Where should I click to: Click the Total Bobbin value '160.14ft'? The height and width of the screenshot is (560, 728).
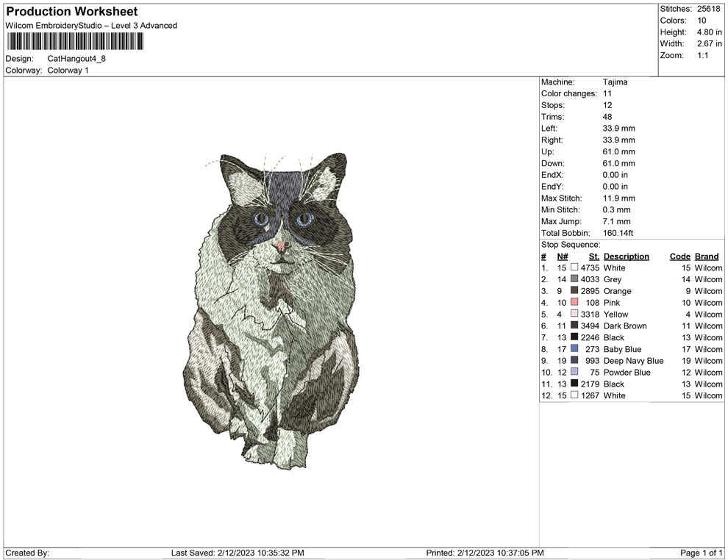[x=618, y=233]
